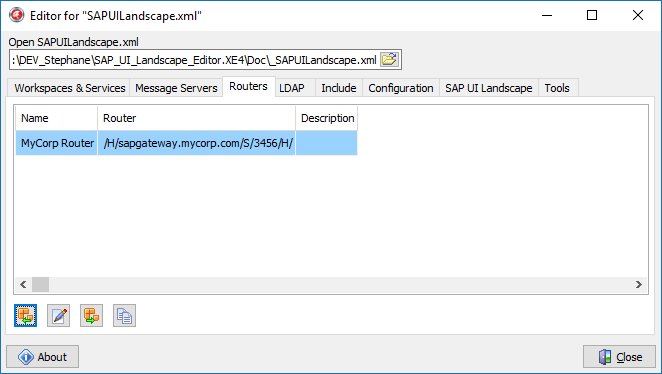Click the Name column header
662x374 pixels.
point(57,118)
